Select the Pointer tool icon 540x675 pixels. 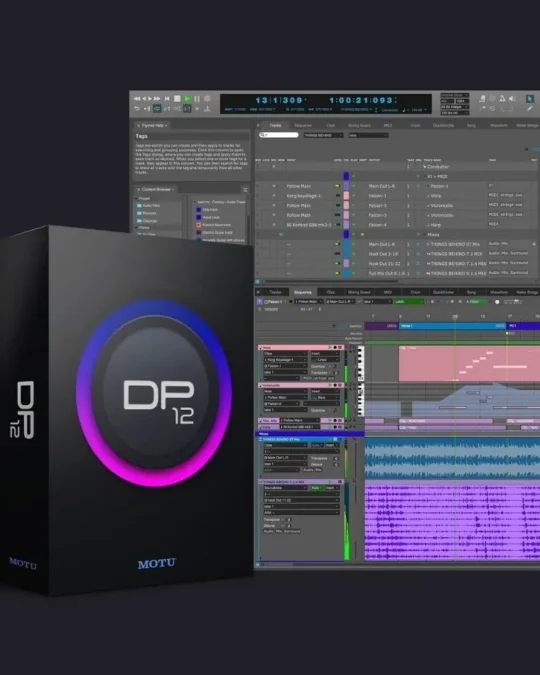[530, 99]
